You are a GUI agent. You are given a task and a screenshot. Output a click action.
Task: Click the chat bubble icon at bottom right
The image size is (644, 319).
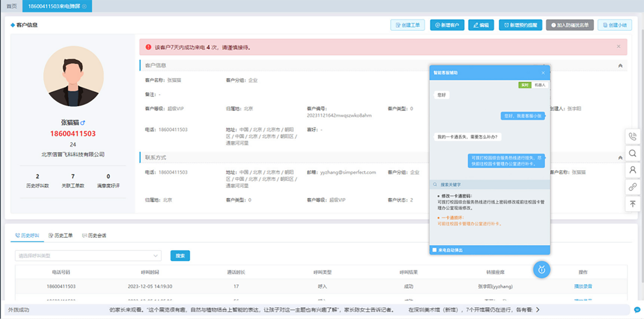tap(637, 310)
